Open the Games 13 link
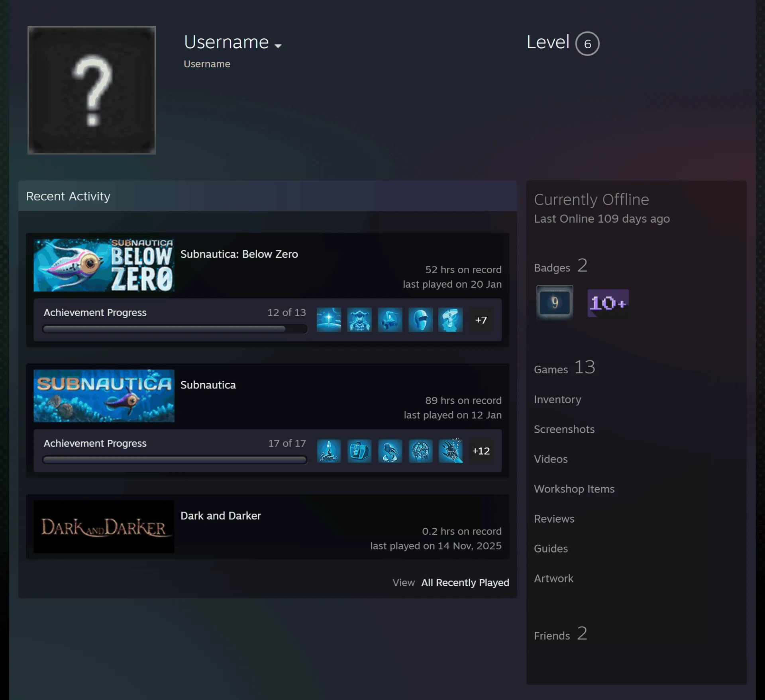Viewport: 765px width, 700px height. (x=565, y=367)
